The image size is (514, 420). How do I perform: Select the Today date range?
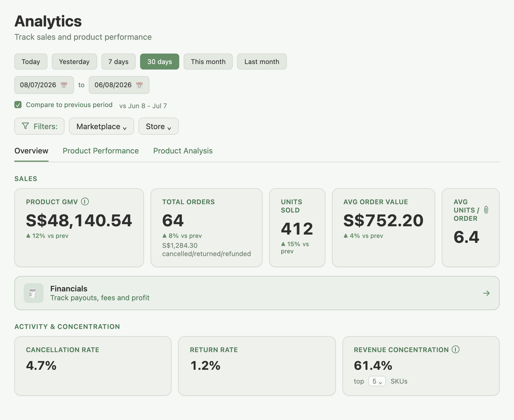pos(31,62)
